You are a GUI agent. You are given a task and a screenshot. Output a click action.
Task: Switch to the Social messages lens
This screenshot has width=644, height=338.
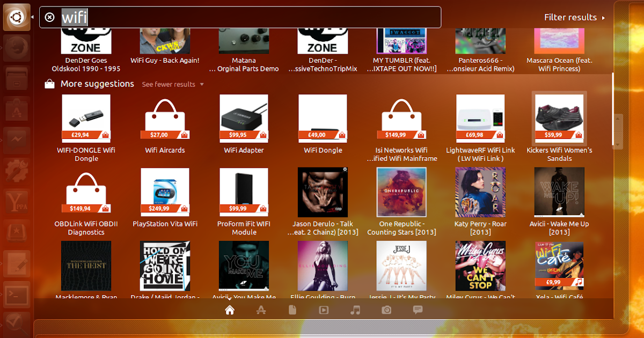pos(418,310)
